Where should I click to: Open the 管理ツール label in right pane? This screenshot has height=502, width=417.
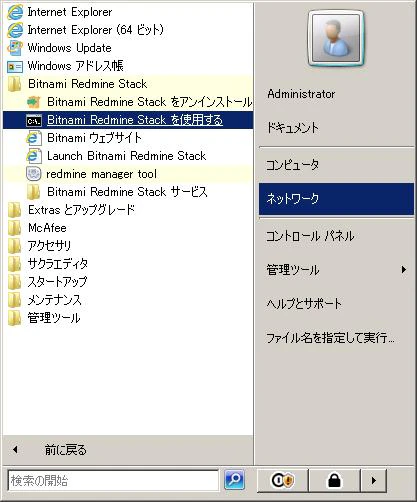293,269
